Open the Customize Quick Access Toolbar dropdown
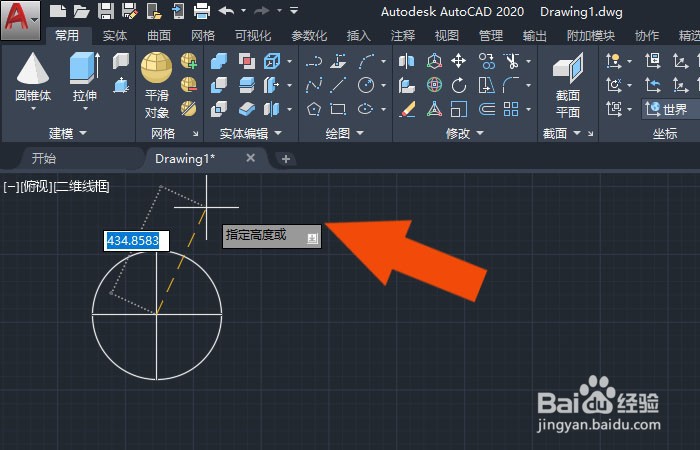 (294, 10)
